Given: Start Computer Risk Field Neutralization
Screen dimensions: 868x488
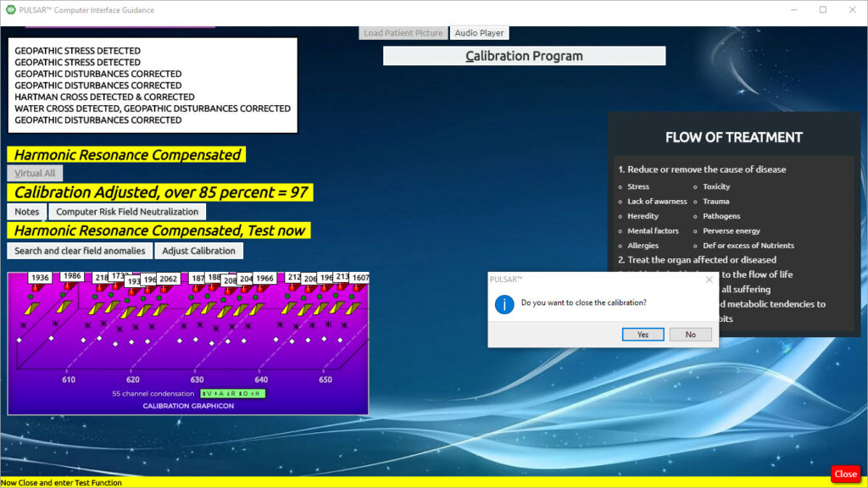Looking at the screenshot, I should point(127,212).
